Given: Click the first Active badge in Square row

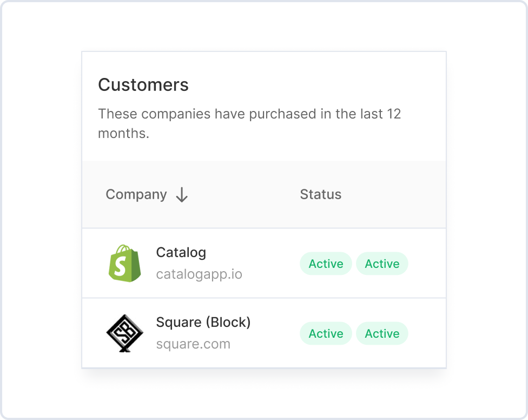Looking at the screenshot, I should click(x=326, y=333).
